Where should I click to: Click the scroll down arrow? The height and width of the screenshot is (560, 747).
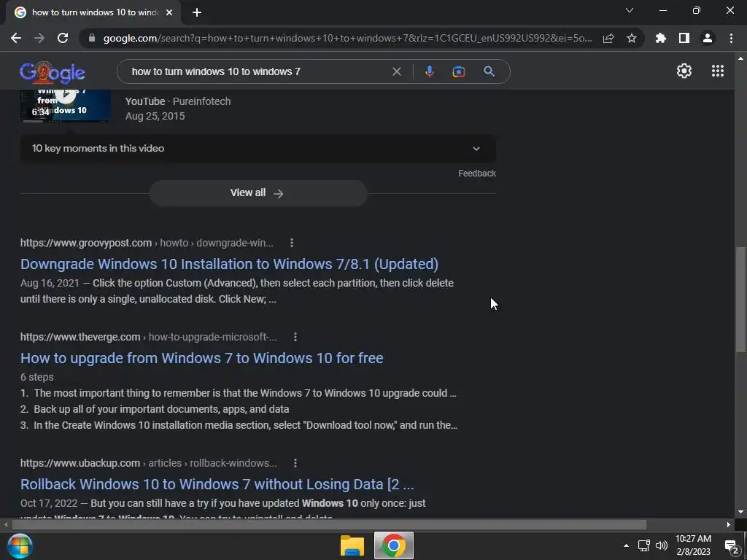pos(740,512)
